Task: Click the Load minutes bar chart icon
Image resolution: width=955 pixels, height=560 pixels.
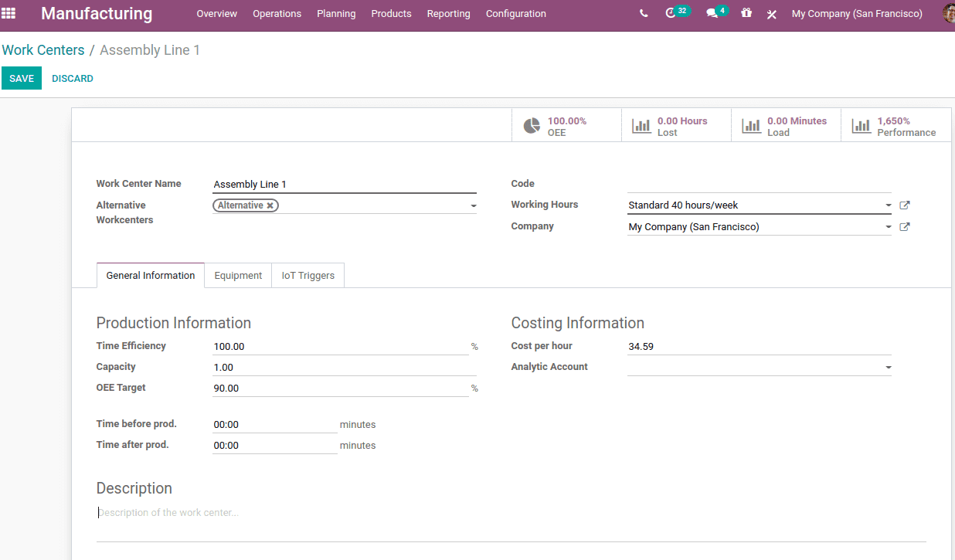Action: point(751,126)
